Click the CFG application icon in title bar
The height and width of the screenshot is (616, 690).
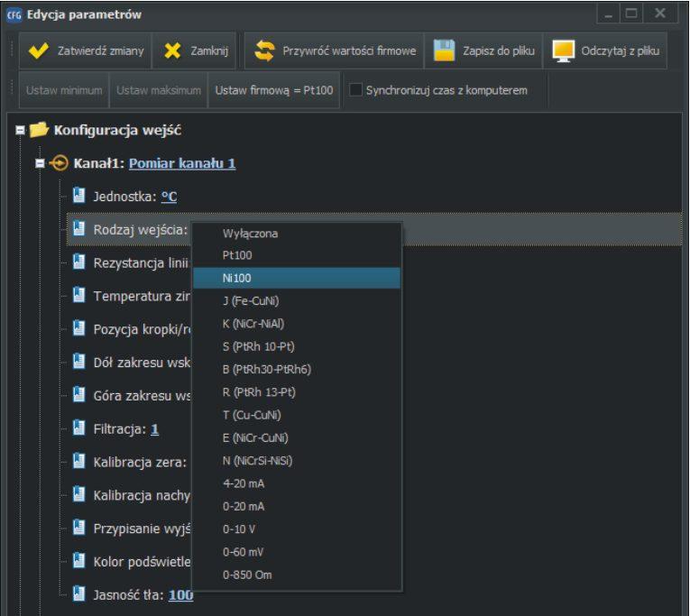(x=14, y=15)
